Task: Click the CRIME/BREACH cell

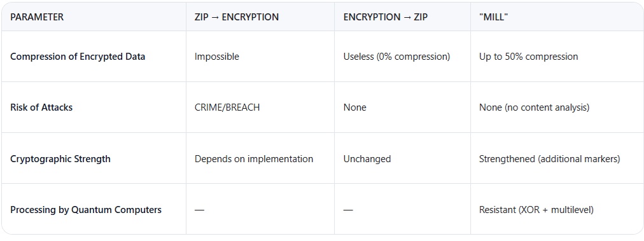Action: [x=227, y=107]
